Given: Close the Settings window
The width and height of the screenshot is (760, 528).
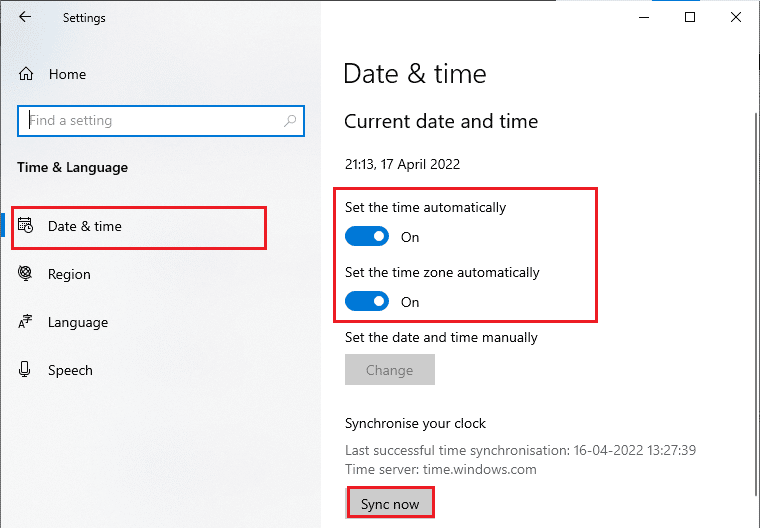Looking at the screenshot, I should pos(736,17).
